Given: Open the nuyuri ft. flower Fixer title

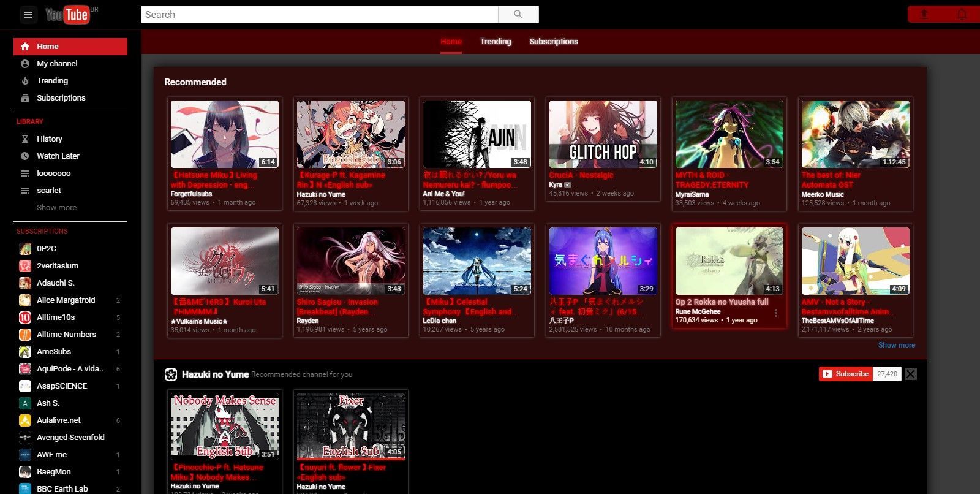Looking at the screenshot, I should coord(341,472).
